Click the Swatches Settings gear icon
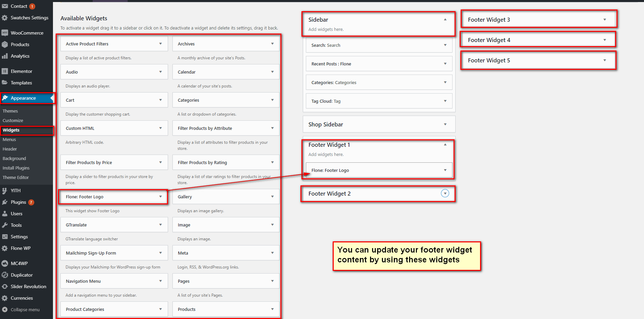The width and height of the screenshot is (644, 319). (x=5, y=18)
